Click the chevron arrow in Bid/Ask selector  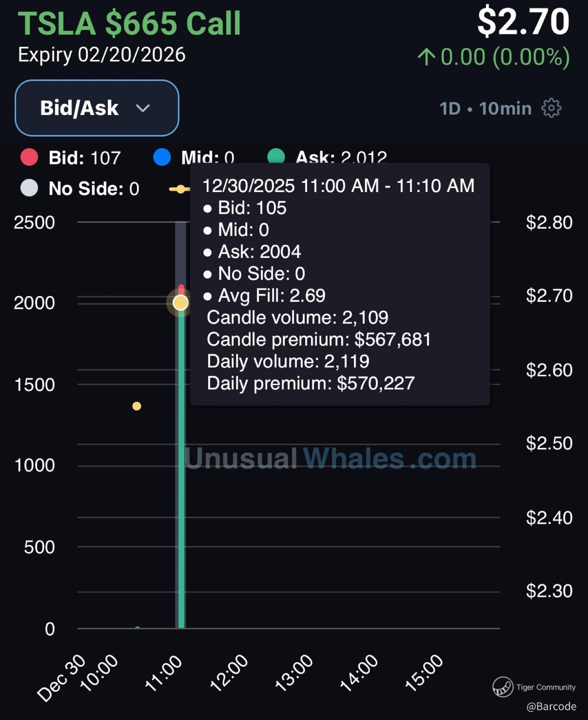click(143, 108)
